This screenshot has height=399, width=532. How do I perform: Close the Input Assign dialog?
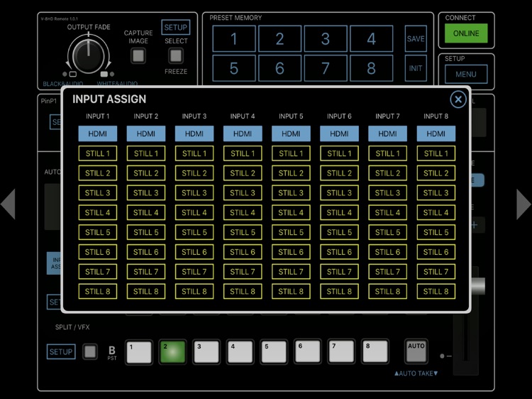[458, 99]
